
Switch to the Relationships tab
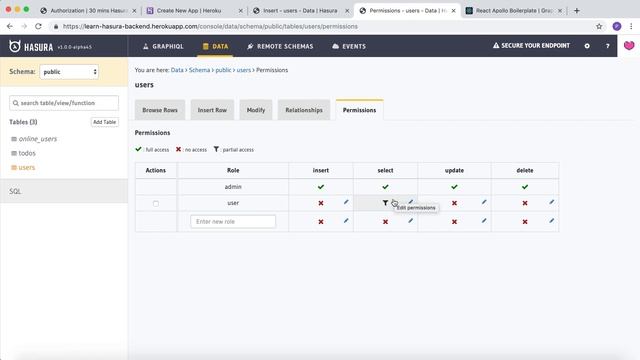(304, 110)
